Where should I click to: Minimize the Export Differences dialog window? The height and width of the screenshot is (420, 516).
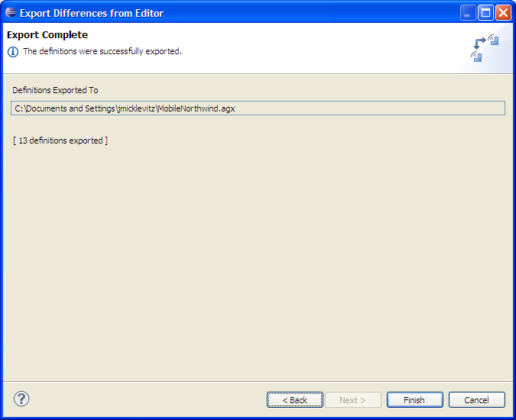tap(468, 13)
